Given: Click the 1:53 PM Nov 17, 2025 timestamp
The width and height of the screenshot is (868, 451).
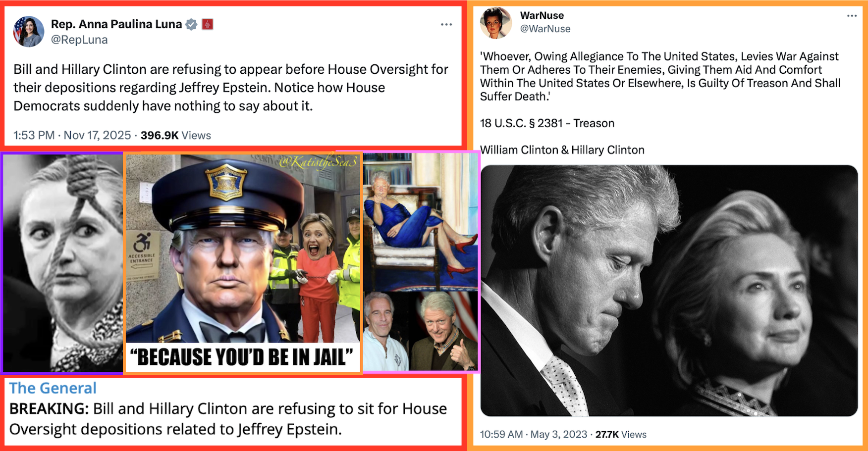Looking at the screenshot, I should coord(72,135).
